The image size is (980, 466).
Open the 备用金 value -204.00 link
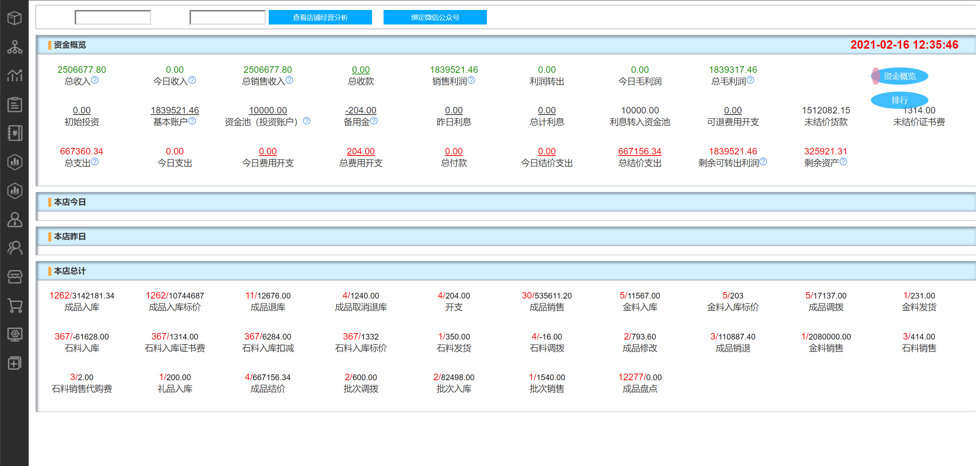coord(361,110)
